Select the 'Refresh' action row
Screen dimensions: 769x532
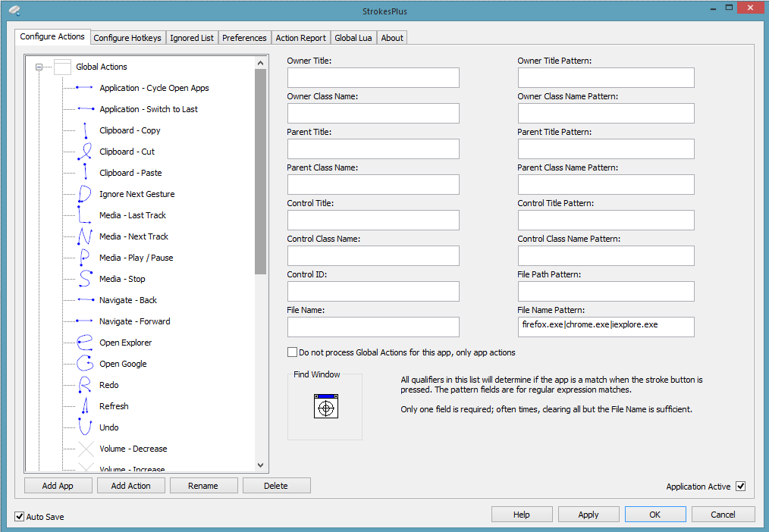[x=114, y=406]
